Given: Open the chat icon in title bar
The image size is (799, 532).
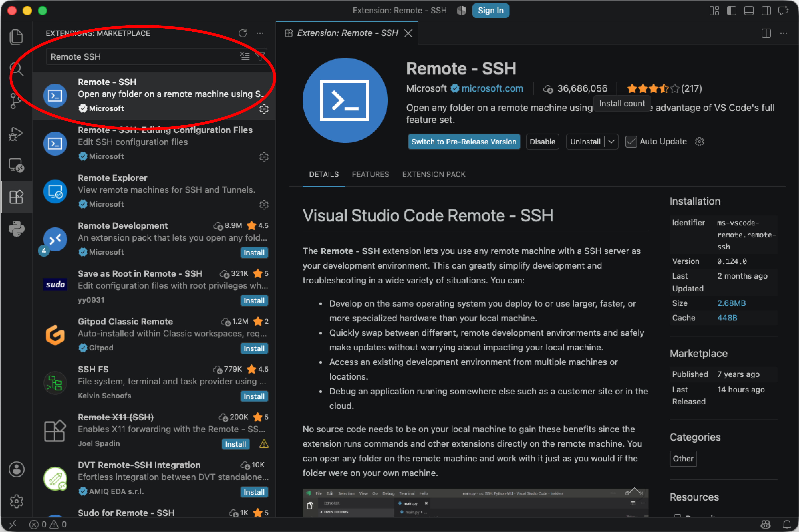Looking at the screenshot, I should (x=783, y=11).
